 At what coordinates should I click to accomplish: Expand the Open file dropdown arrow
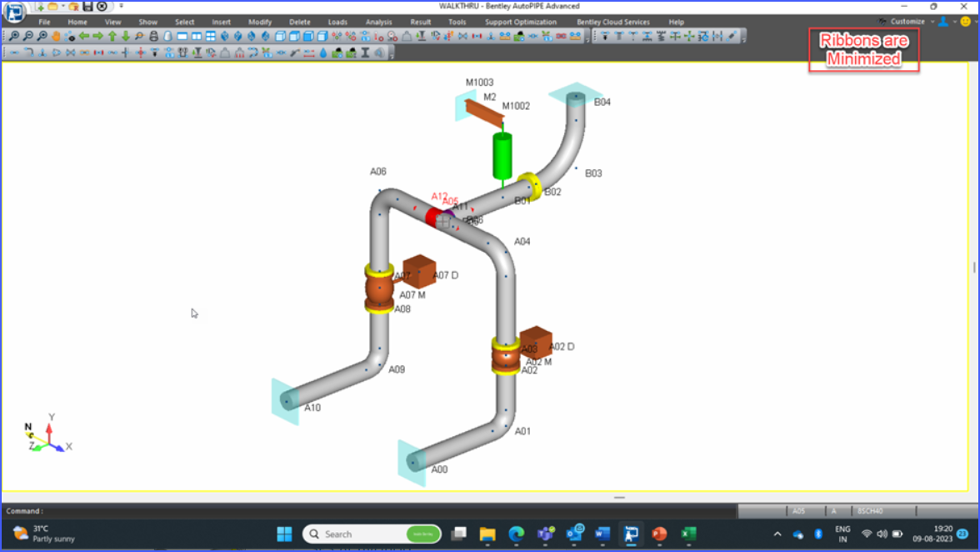point(63,6)
